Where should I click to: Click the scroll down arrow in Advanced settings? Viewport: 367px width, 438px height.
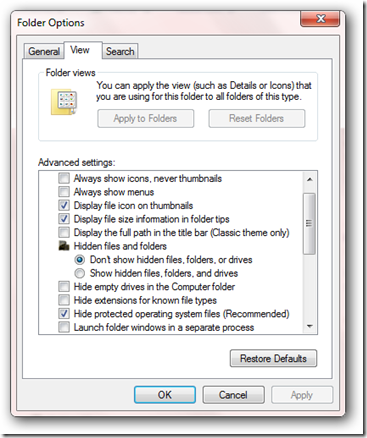point(310,326)
